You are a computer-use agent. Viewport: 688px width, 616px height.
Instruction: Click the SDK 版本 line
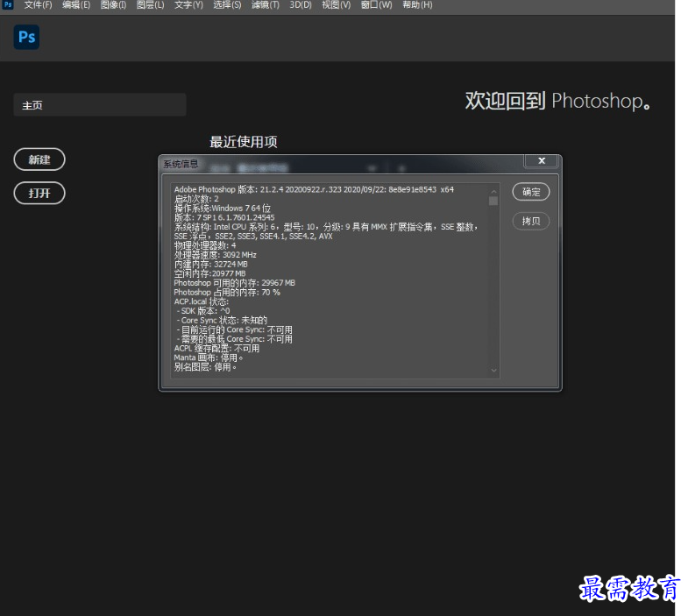point(203,311)
